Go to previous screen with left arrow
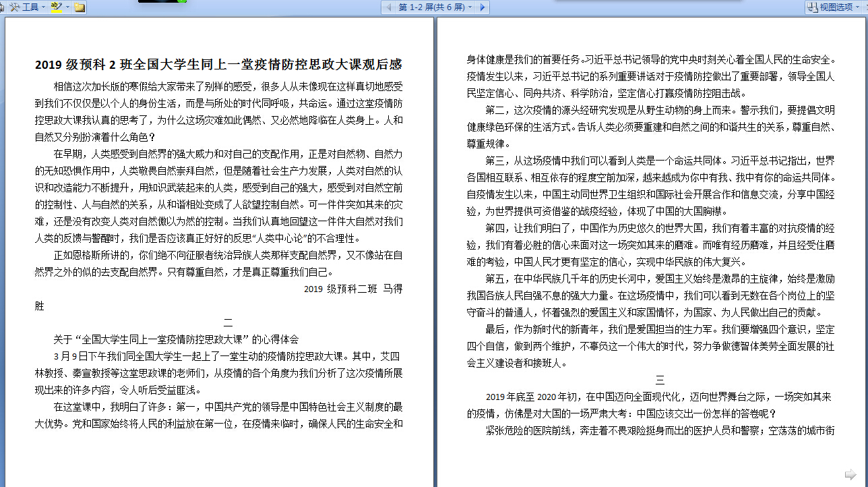Screen dimensions: 868x487 [x=388, y=7]
